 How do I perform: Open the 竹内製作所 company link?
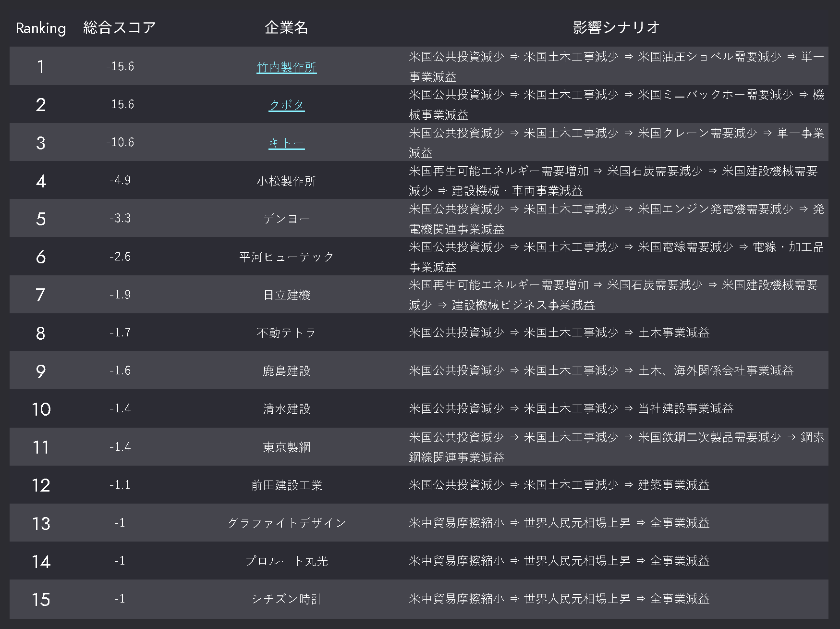[286, 67]
